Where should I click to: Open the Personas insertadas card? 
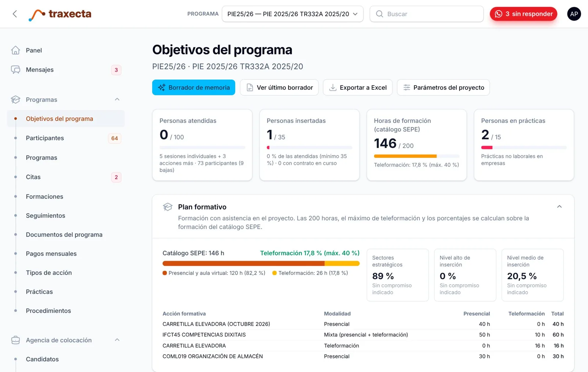tap(309, 145)
